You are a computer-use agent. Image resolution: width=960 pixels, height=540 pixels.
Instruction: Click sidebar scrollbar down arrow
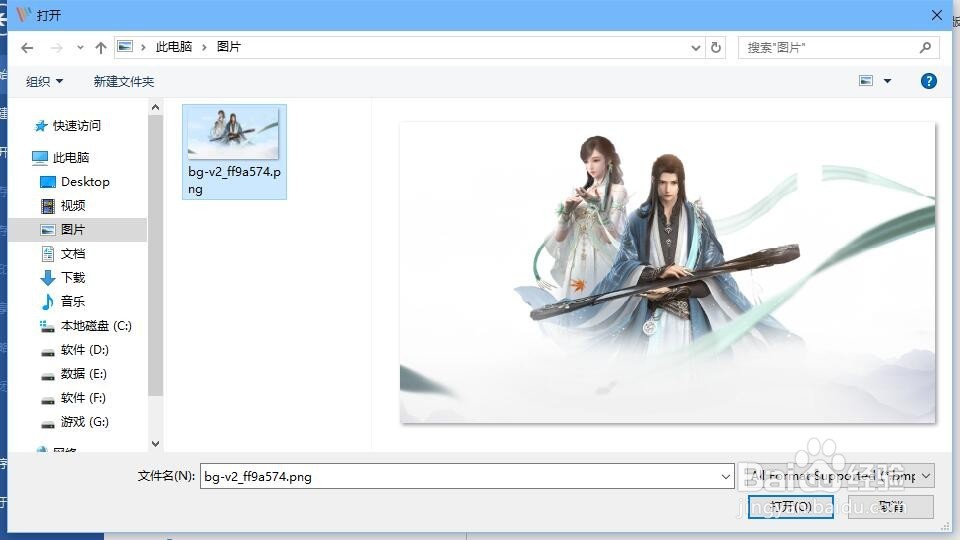(156, 444)
